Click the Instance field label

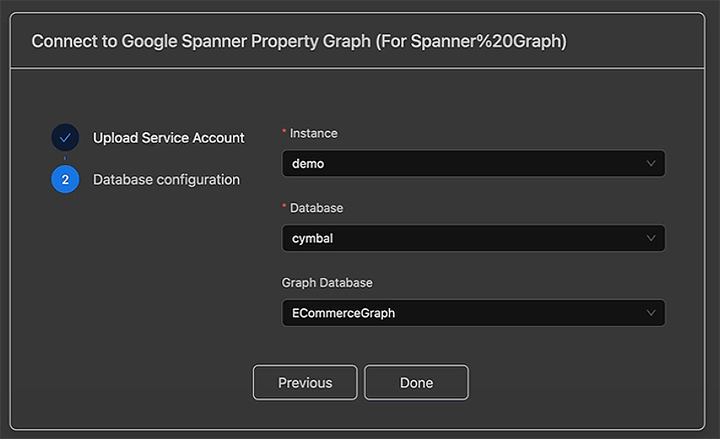314,133
